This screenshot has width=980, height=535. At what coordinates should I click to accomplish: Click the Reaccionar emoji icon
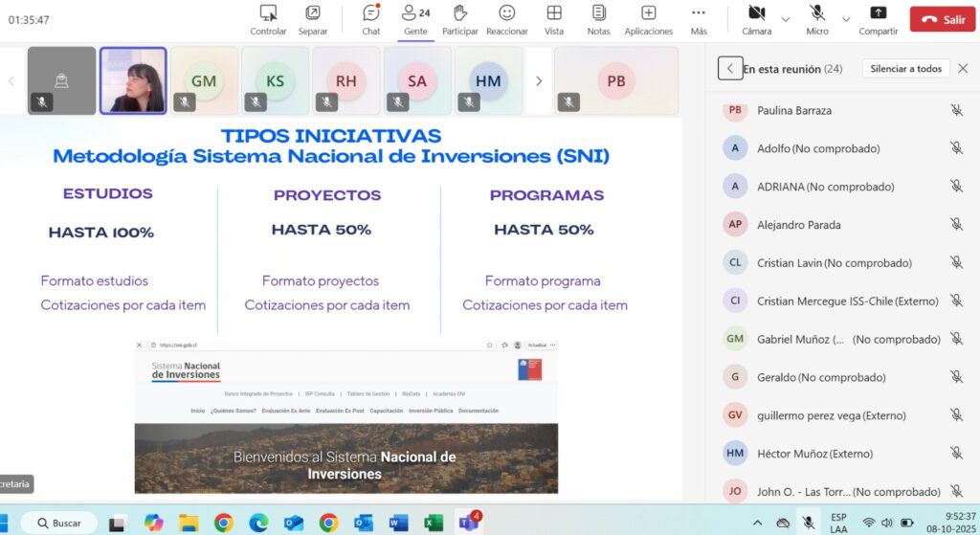tap(506, 13)
